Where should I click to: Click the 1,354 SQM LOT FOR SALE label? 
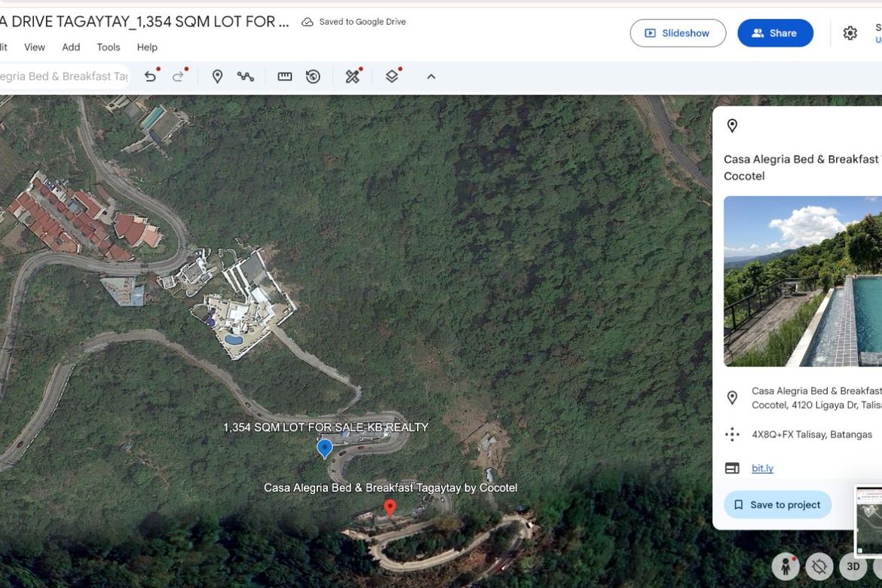click(326, 427)
